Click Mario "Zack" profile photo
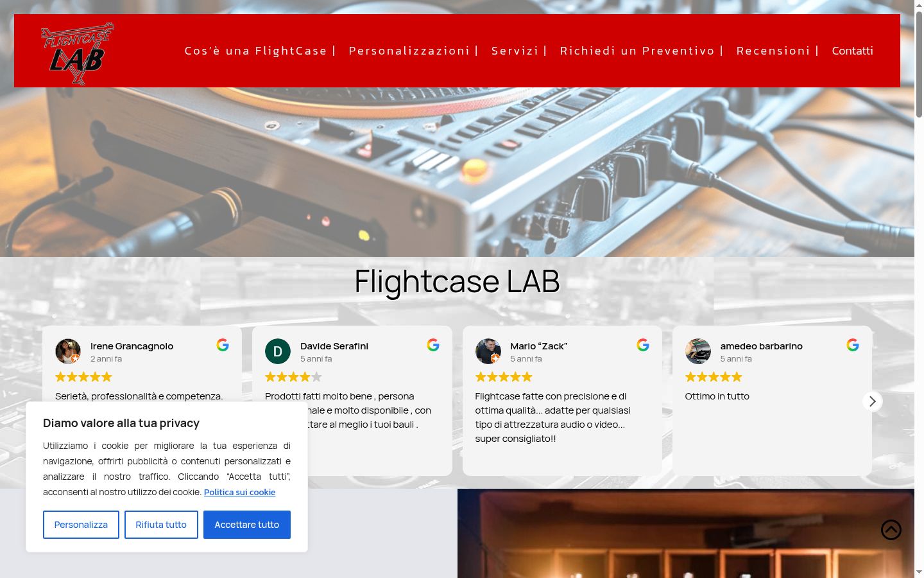Screen dimensions: 924x578 (488, 351)
